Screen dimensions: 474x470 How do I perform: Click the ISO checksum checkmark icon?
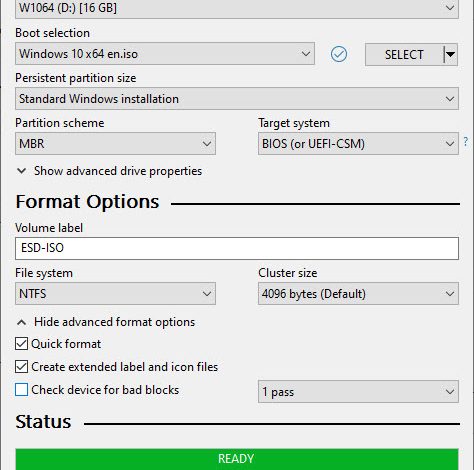339,54
